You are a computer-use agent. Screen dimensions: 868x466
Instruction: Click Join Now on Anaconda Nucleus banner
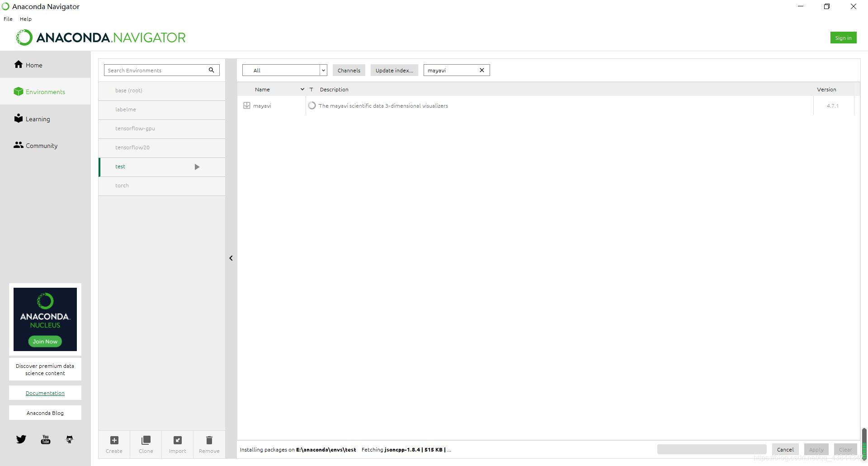point(45,342)
